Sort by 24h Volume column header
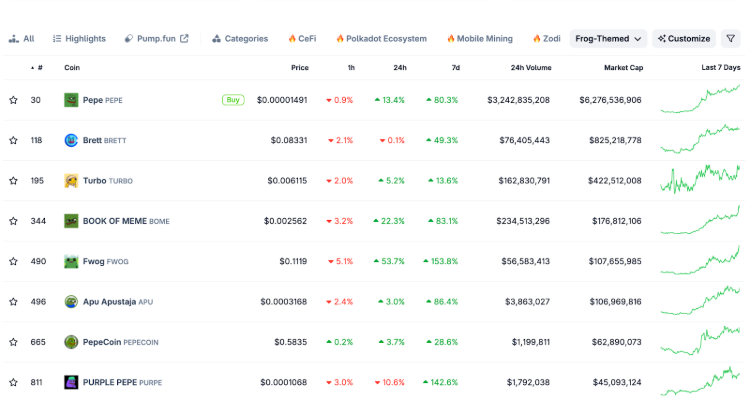 (531, 68)
